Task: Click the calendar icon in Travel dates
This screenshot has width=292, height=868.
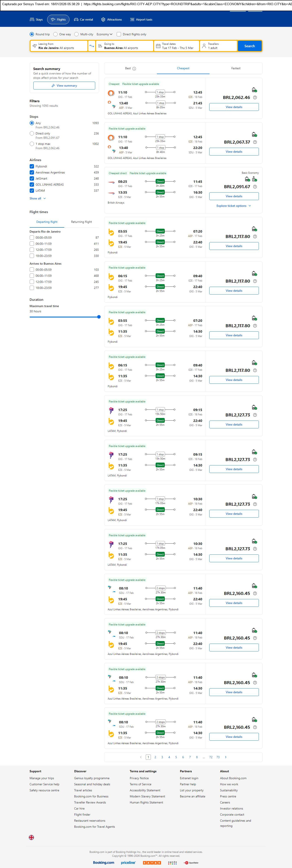Action: [x=158, y=46]
